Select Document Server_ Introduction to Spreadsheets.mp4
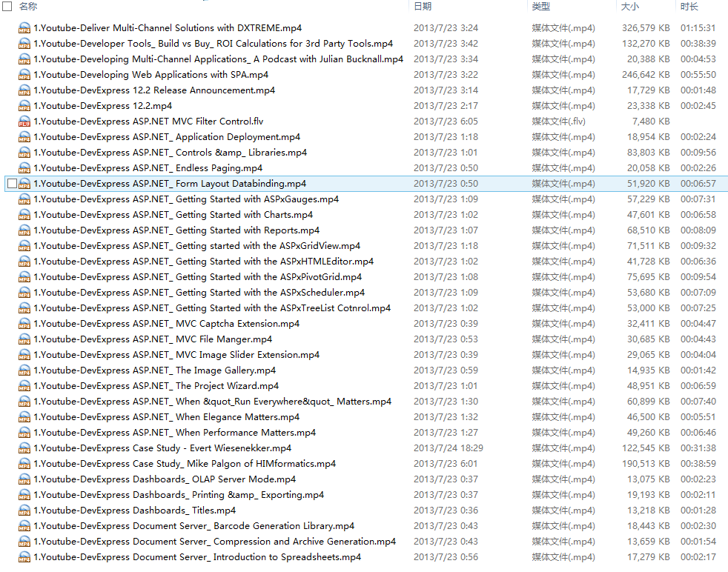 click(197, 557)
